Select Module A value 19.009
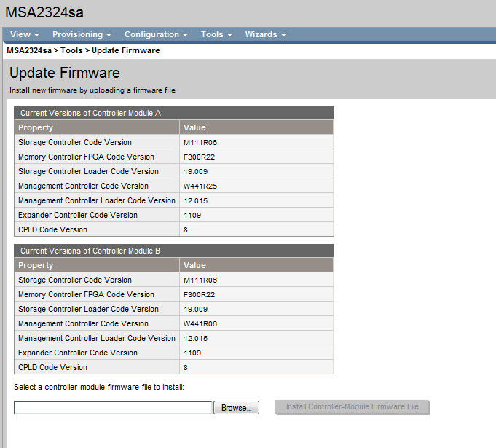Screen dimensions: 496x448 (195, 171)
